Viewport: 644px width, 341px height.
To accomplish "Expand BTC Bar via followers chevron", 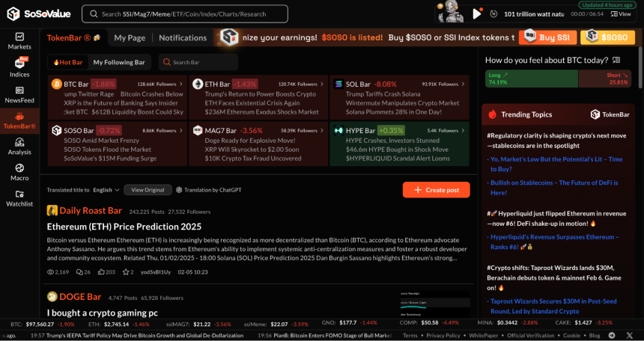I will click(x=180, y=84).
